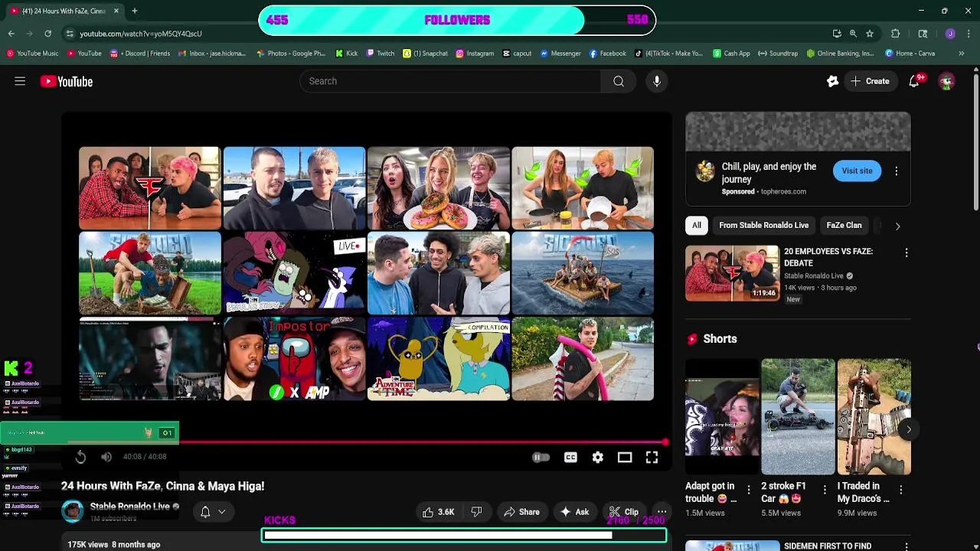The height and width of the screenshot is (551, 980).
Task: Pick the donuts end-screen video suggestion
Action: 439,188
